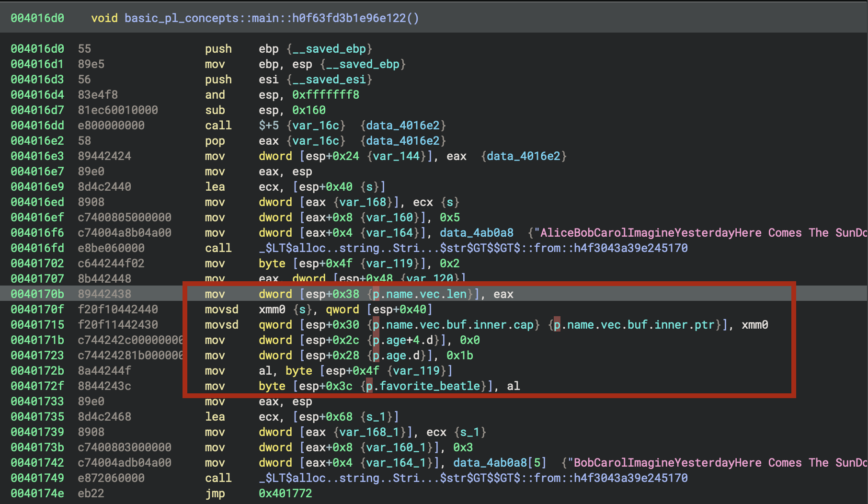Click s_1 variable in lea at 00401735
The height and width of the screenshot is (504, 868).
point(379,417)
